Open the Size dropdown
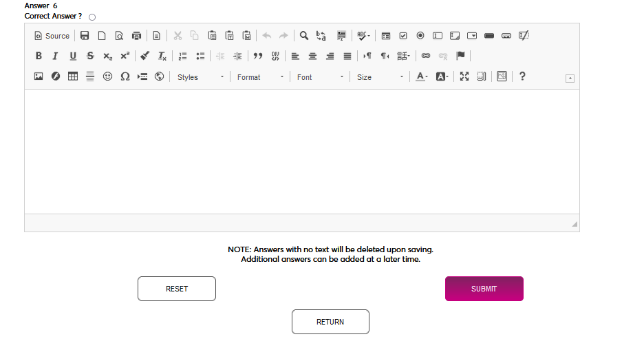This screenshot has width=644, height=339. 380,77
